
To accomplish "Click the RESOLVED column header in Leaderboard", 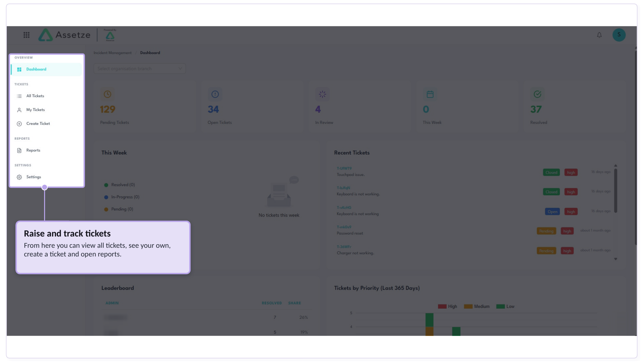I will click(272, 303).
